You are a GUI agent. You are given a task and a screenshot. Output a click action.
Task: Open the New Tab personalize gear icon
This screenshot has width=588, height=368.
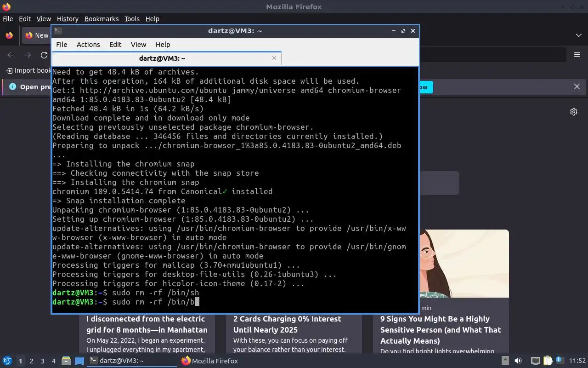574,112
